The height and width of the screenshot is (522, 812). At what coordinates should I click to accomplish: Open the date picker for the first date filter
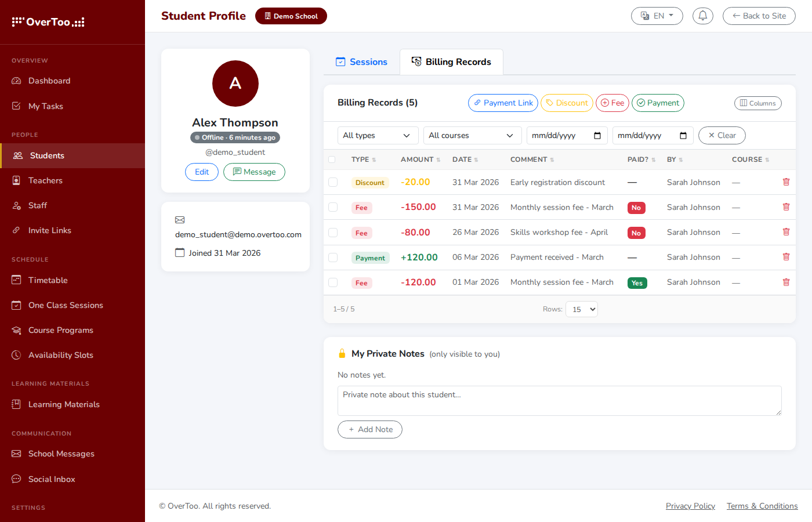click(x=598, y=135)
